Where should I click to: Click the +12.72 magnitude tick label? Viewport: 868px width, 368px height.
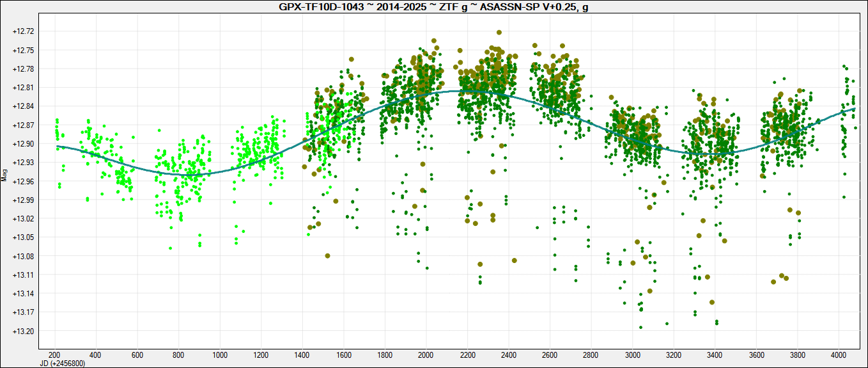(x=24, y=31)
